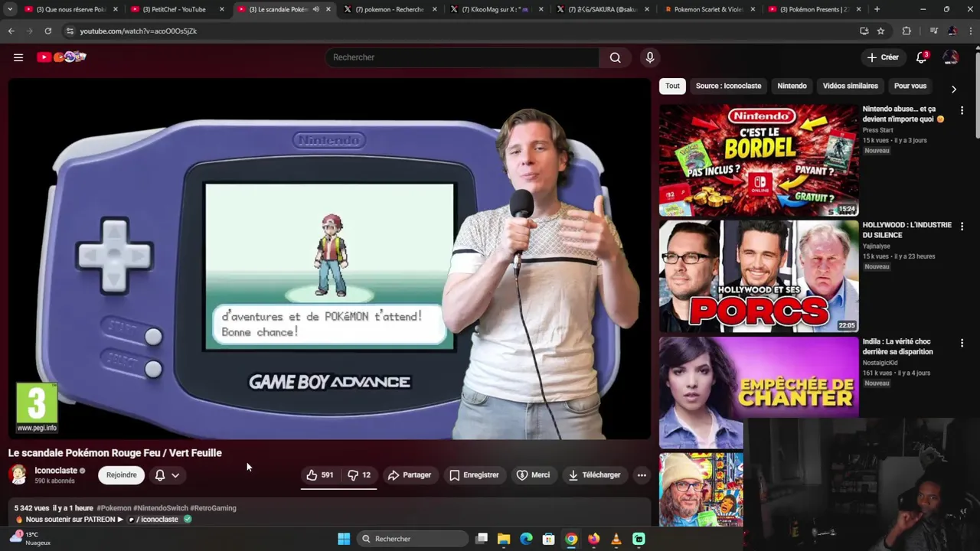Click the Merci button
Image resolution: width=980 pixels, height=551 pixels.
coord(533,475)
